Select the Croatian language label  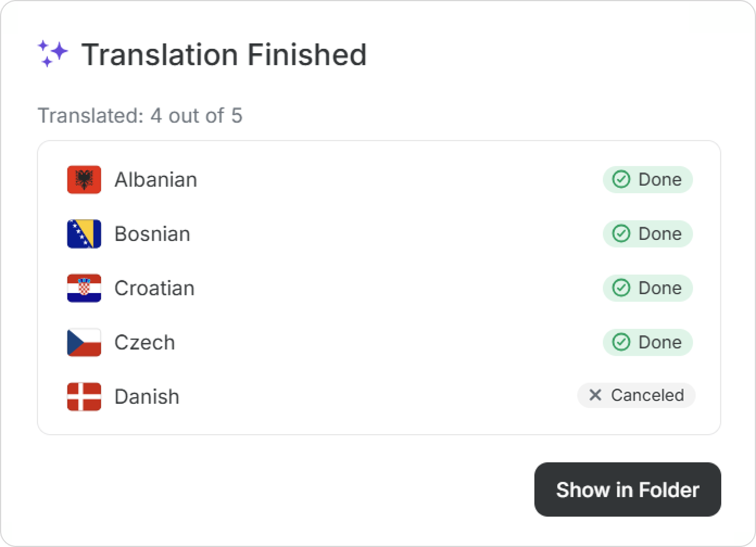click(154, 288)
